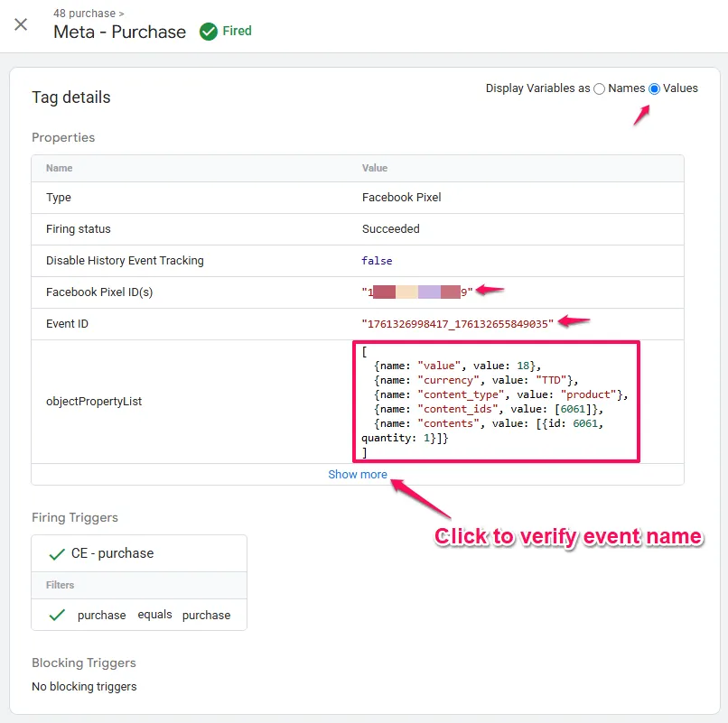Select the Values radio button
728x723 pixels.
(x=654, y=88)
